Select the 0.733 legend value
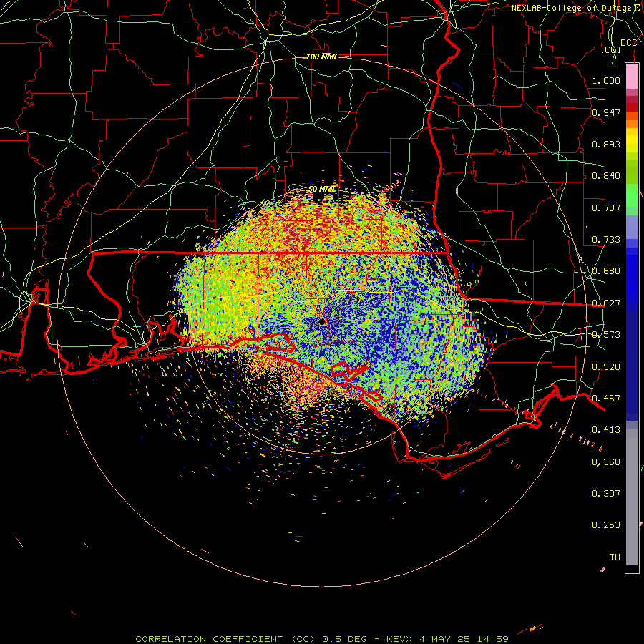The height and width of the screenshot is (644, 644). coord(606,240)
